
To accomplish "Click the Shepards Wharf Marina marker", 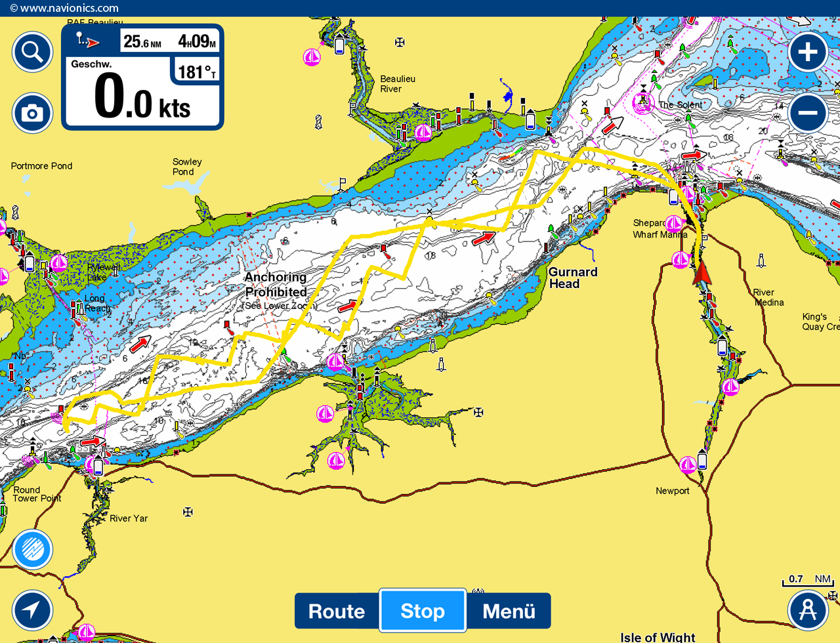I will (x=674, y=223).
